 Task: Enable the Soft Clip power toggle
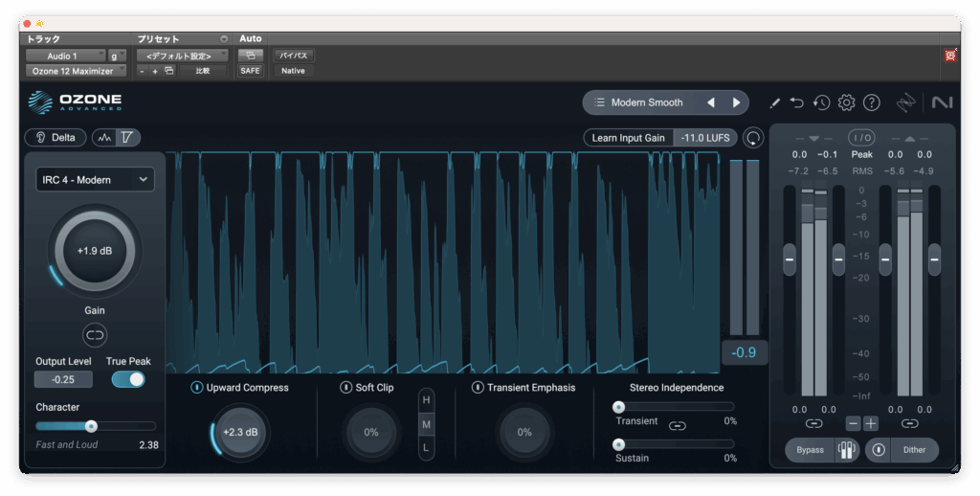tap(346, 388)
